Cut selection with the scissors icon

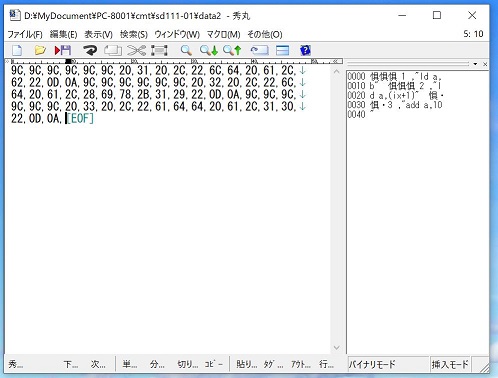tap(137, 50)
